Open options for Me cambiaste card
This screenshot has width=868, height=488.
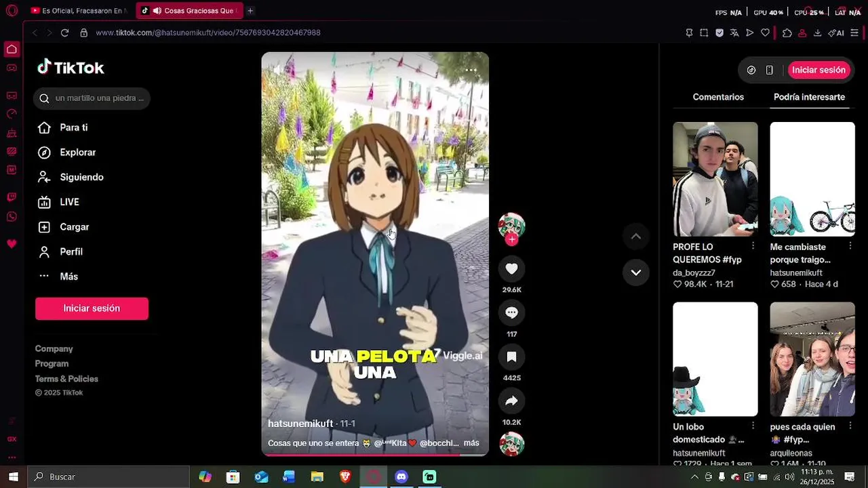pyautogui.click(x=850, y=245)
